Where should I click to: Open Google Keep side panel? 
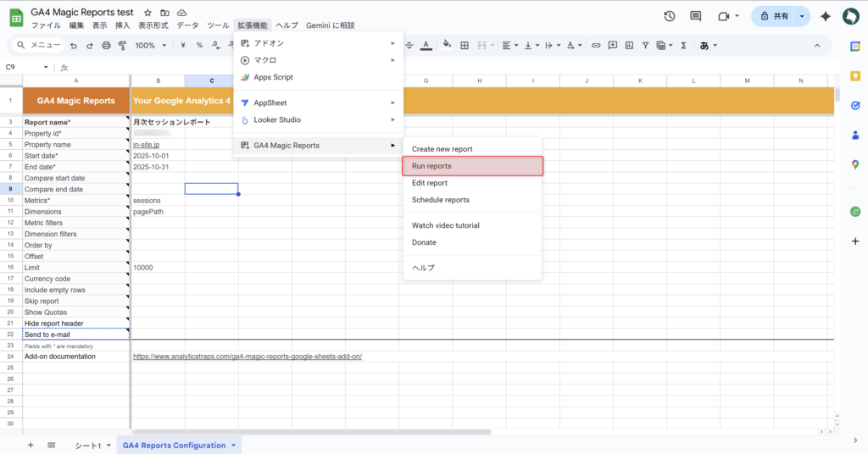coord(855,76)
